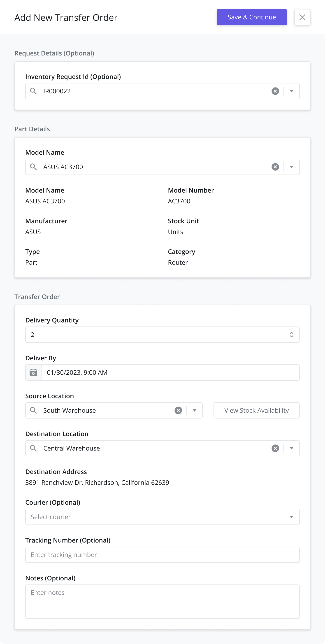Clear the South Warehouse source location

coord(178,410)
